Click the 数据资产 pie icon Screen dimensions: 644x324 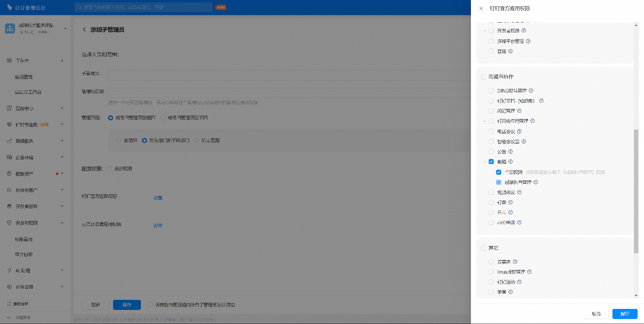(x=9, y=173)
